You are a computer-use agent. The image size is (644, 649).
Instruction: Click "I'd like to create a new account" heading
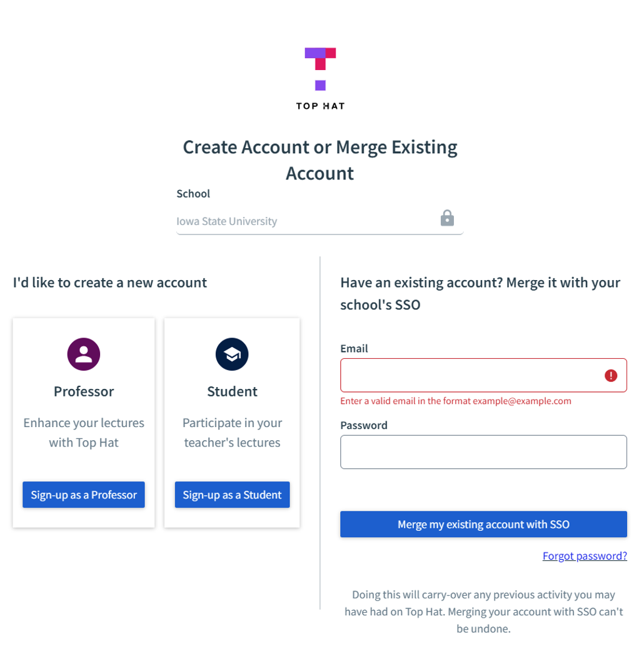coord(109,283)
